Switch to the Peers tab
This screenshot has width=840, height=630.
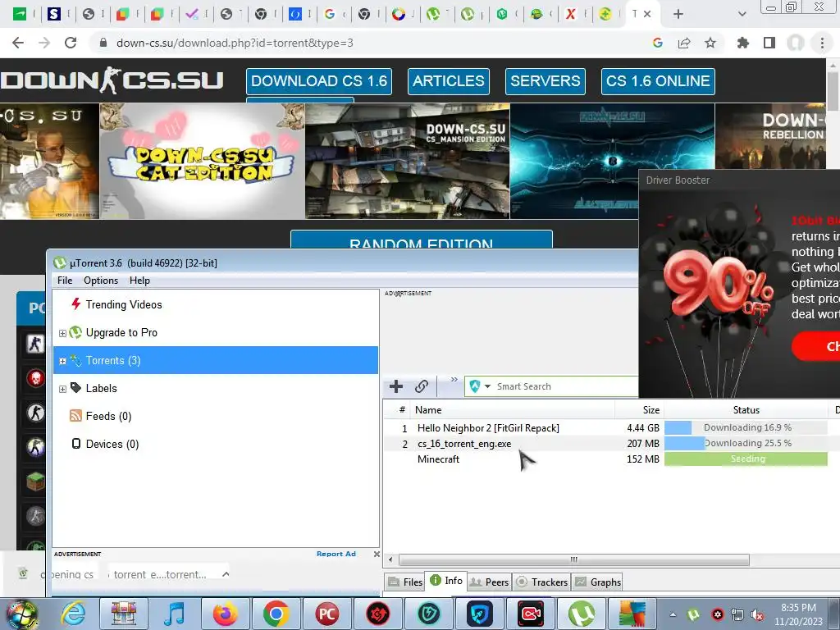click(x=490, y=582)
